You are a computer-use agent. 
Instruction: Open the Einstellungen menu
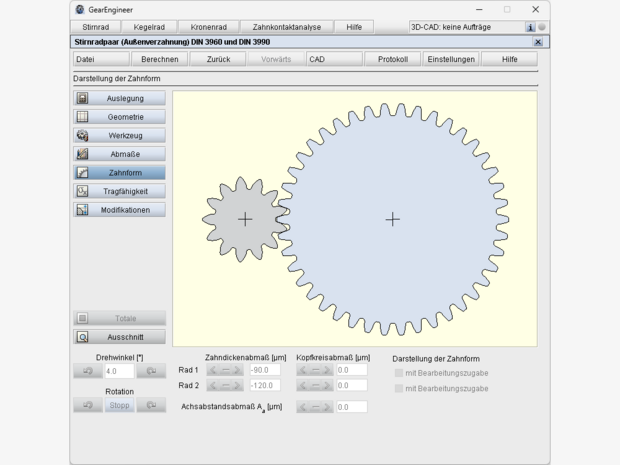tap(451, 59)
